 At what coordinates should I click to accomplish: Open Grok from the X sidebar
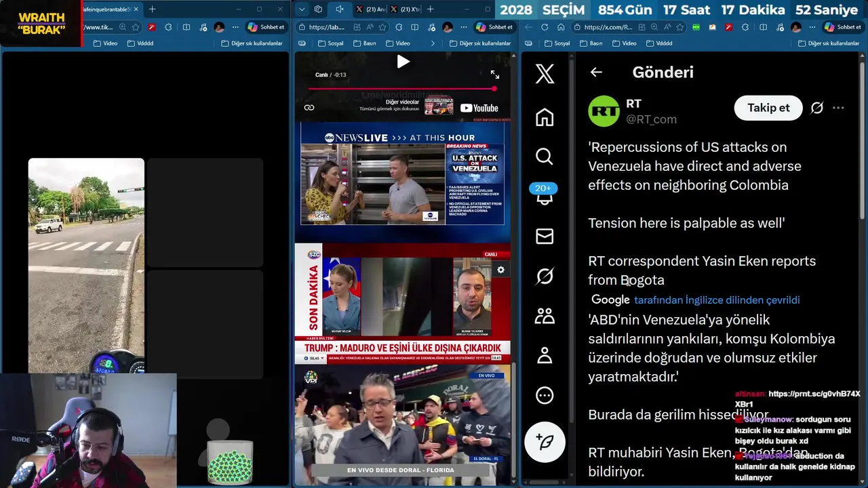tap(545, 276)
